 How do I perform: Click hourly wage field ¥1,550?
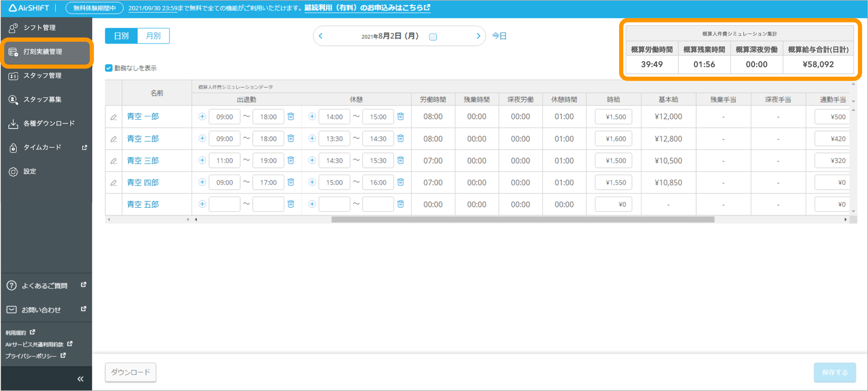click(613, 182)
